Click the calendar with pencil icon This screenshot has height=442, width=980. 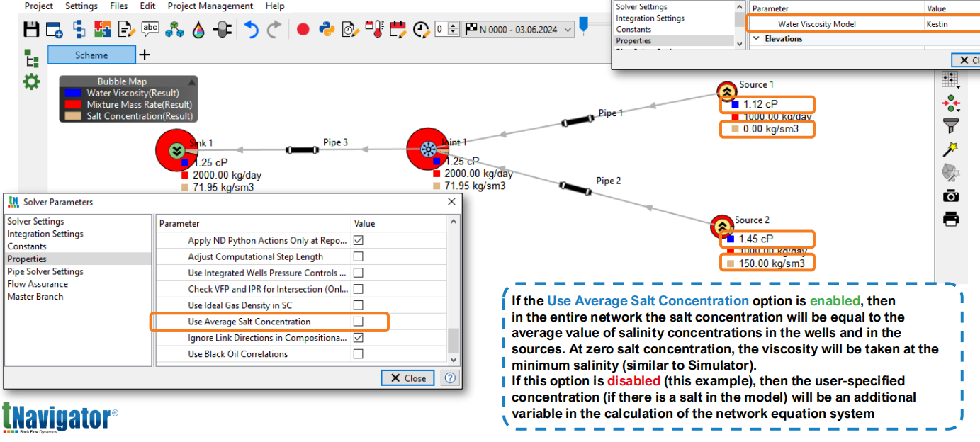coord(398,29)
